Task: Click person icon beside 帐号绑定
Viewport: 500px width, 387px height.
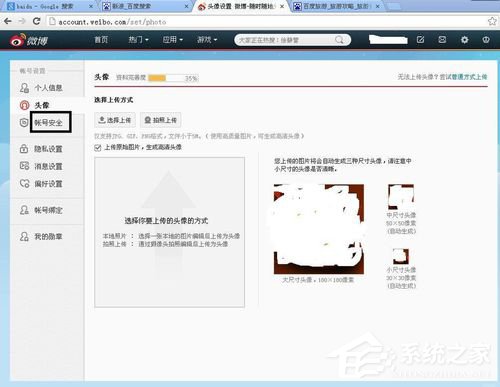Action: pyautogui.click(x=24, y=210)
